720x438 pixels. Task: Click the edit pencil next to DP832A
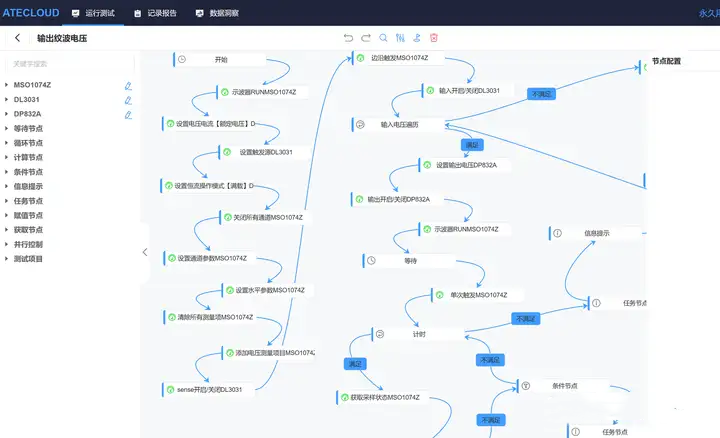pyautogui.click(x=128, y=115)
